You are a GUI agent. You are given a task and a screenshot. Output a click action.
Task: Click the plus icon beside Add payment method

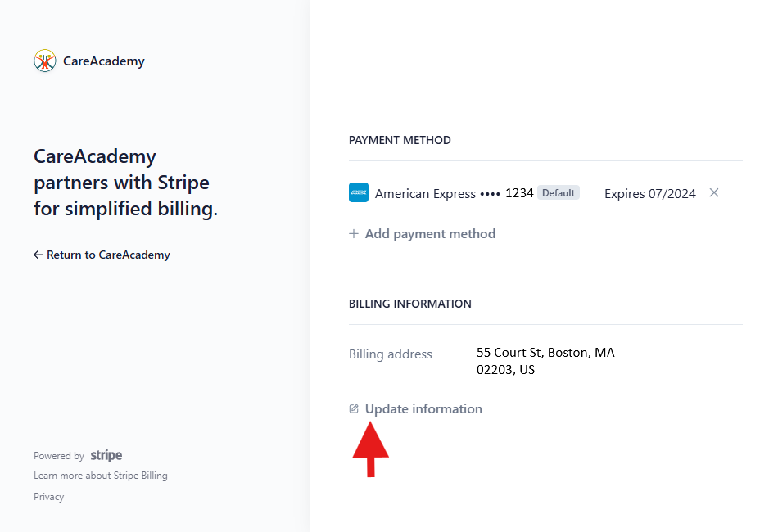tap(354, 233)
